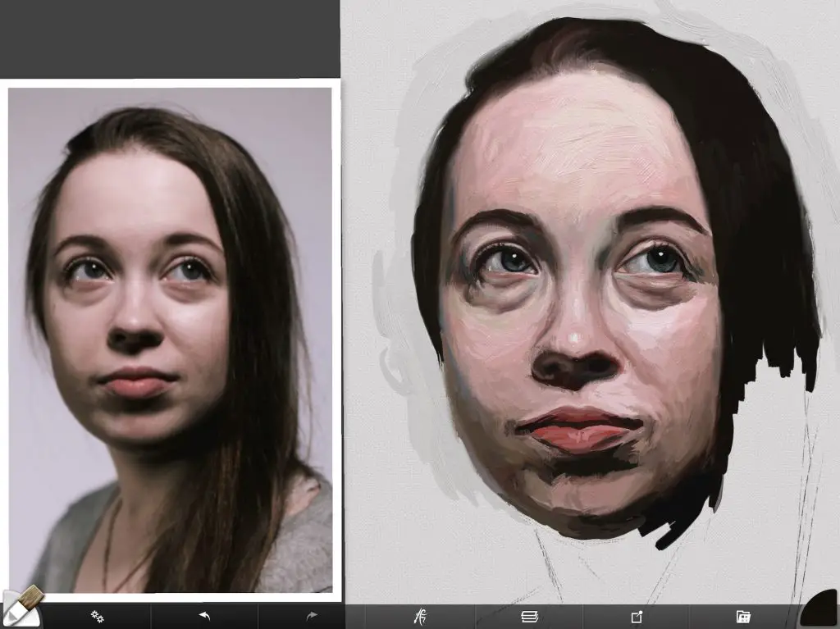The width and height of the screenshot is (840, 629).
Task: Open references and tracing options icon
Action: (421, 616)
